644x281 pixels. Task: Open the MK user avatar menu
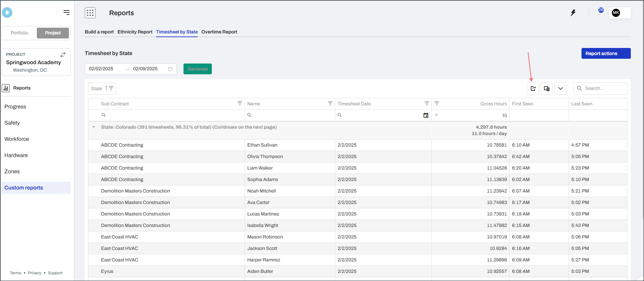click(616, 13)
